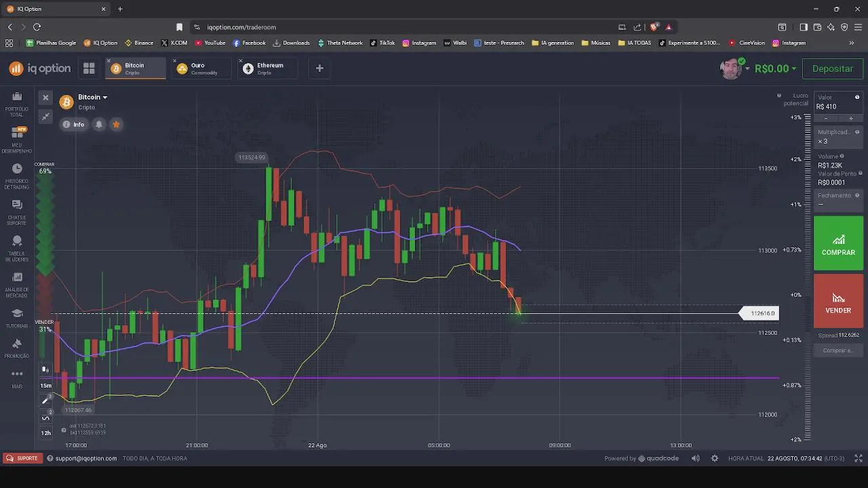Click the Multiplicador info icon
868x488 pixels.
857,132
